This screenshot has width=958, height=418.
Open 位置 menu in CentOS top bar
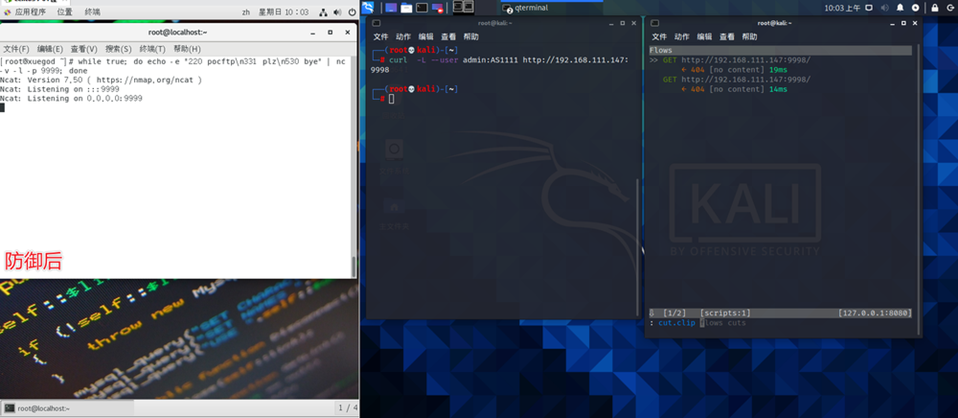click(65, 12)
